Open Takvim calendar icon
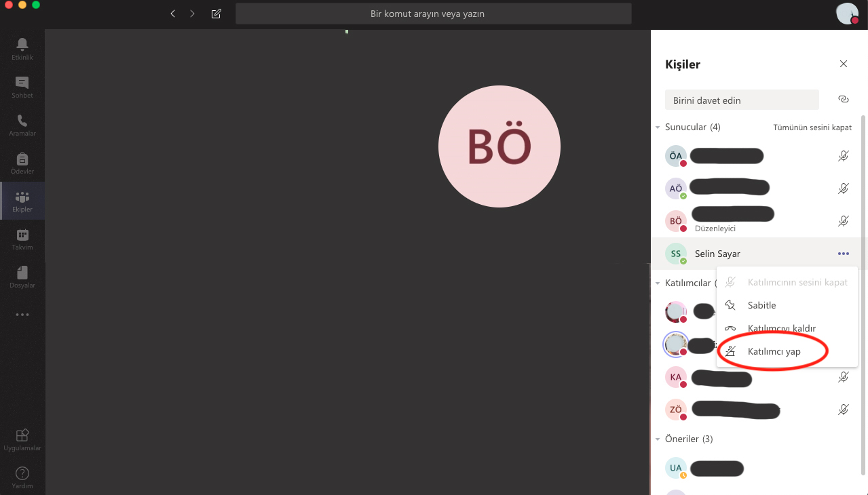Viewport: 868px width, 495px height. pos(22,238)
